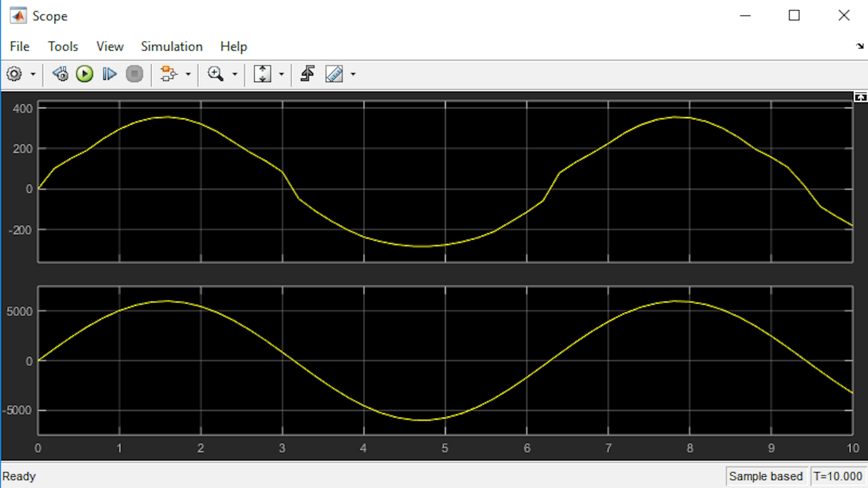Click the 5000 label on lower axis
The image size is (868, 488).
20,311
